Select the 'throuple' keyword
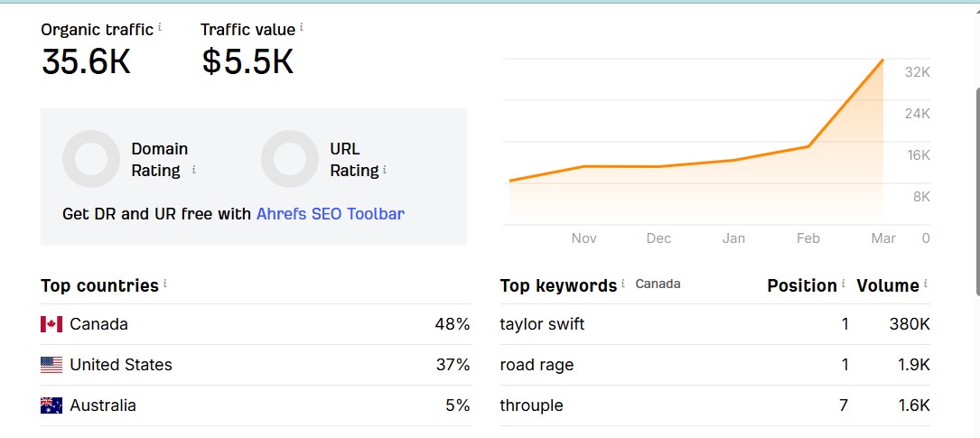This screenshot has width=980, height=438. point(531,405)
